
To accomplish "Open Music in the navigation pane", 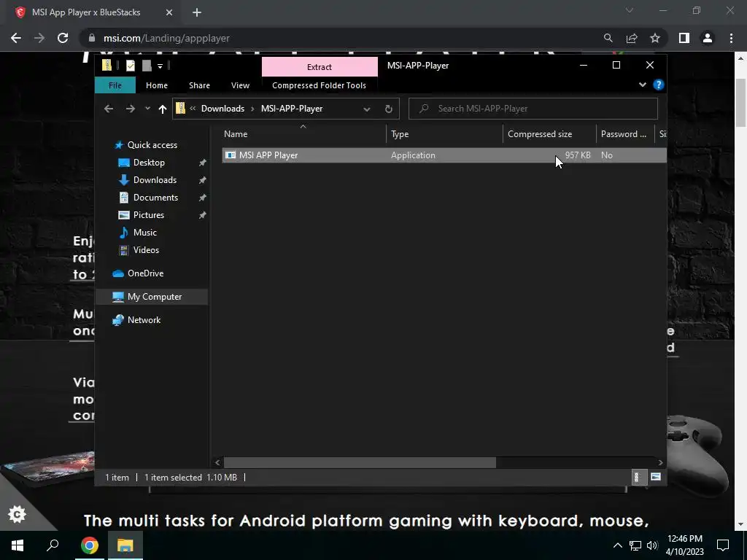I will pyautogui.click(x=145, y=233).
